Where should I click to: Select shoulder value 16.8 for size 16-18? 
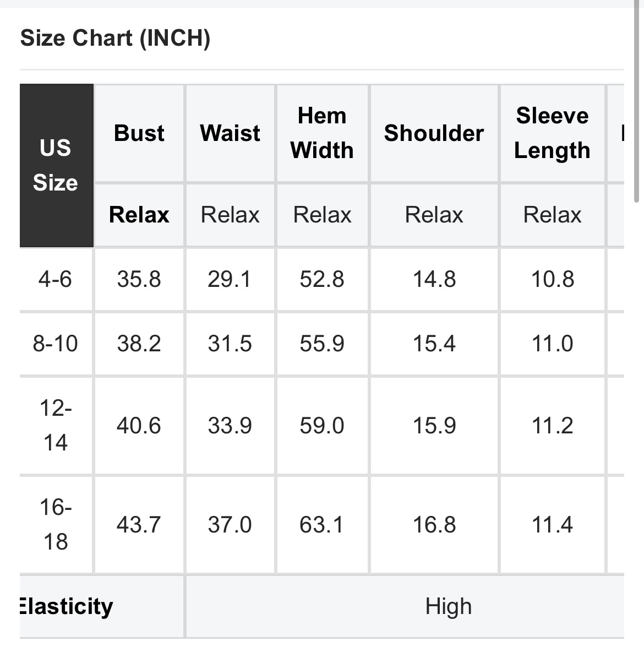(x=434, y=525)
